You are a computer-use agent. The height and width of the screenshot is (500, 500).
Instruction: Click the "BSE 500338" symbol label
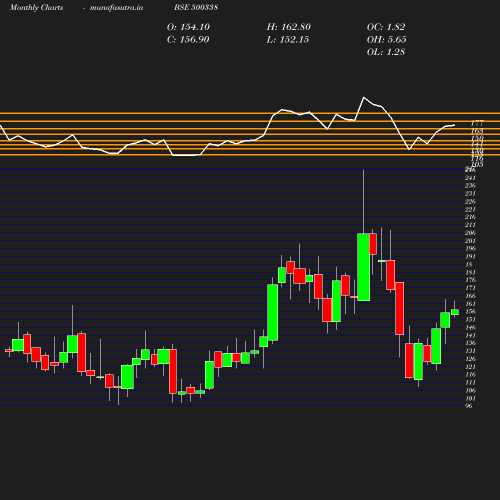(x=196, y=7)
